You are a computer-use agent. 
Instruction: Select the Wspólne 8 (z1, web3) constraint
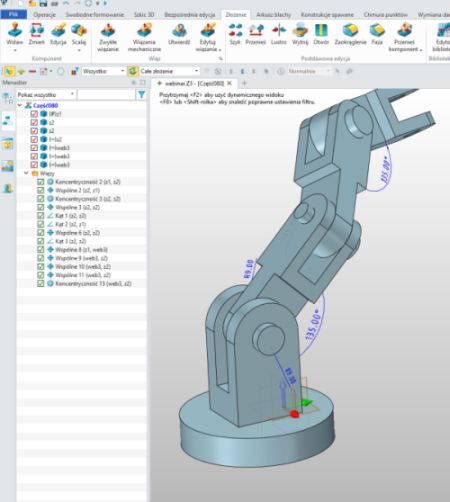point(81,249)
